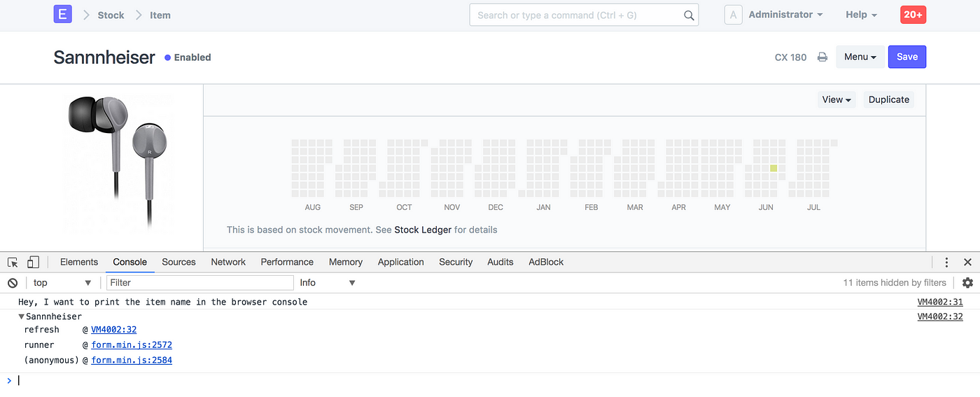Click the DevTools inspect element icon
The width and height of the screenshot is (980, 397).
[x=13, y=262]
